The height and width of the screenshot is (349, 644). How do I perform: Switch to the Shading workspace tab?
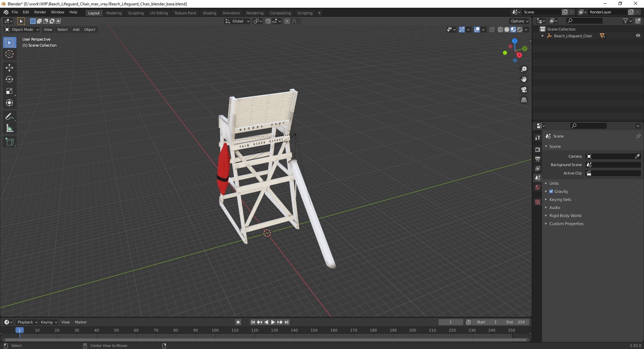[x=209, y=13]
